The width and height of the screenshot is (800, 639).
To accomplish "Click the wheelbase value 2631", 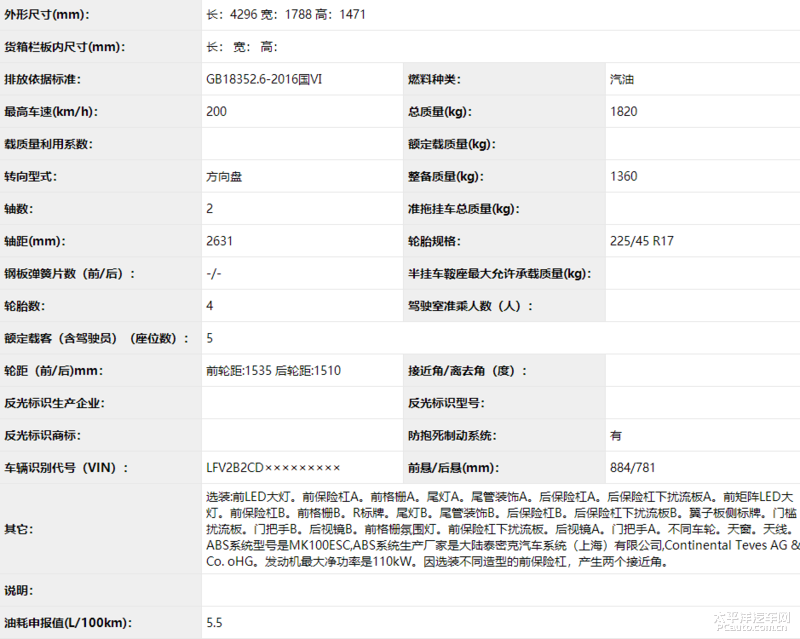I will coord(219,241).
